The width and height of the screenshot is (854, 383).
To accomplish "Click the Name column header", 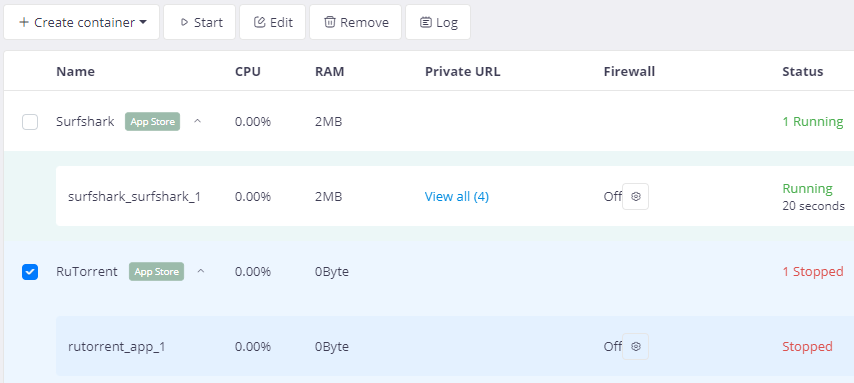I will [x=75, y=71].
